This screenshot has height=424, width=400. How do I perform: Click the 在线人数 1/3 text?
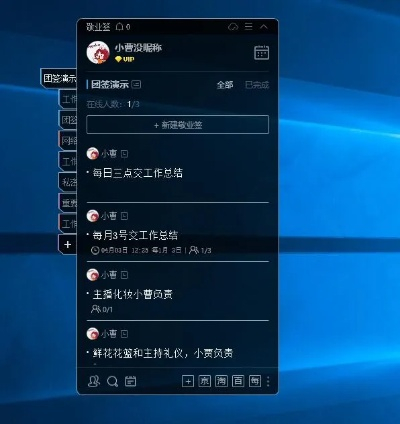tap(113, 104)
